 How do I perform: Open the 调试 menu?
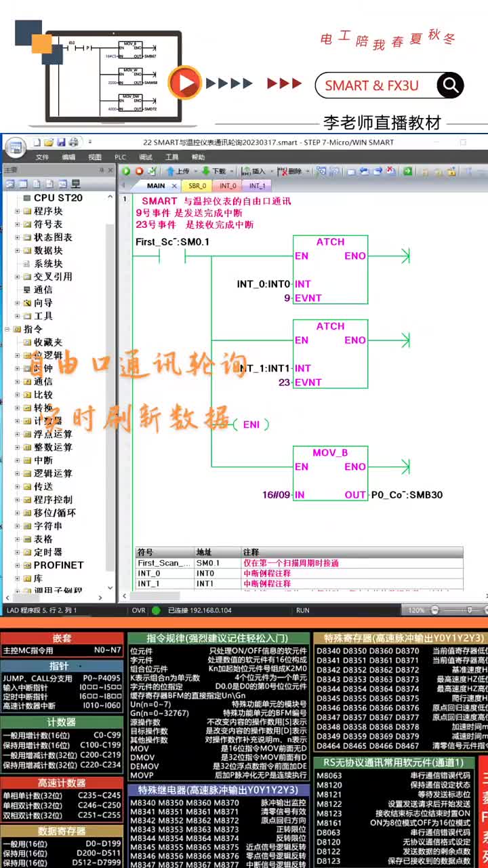click(146, 157)
